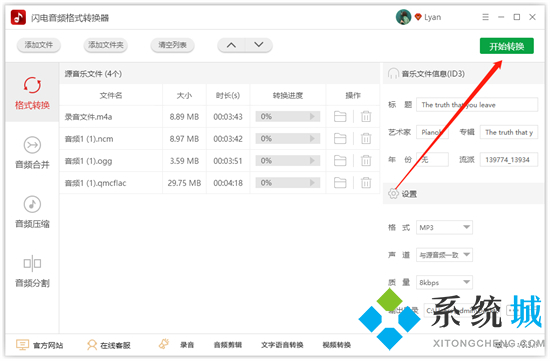Click progress bar of 音频1 (1).ncm
Image resolution: width=550 pixels, height=361 pixels.
288,139
